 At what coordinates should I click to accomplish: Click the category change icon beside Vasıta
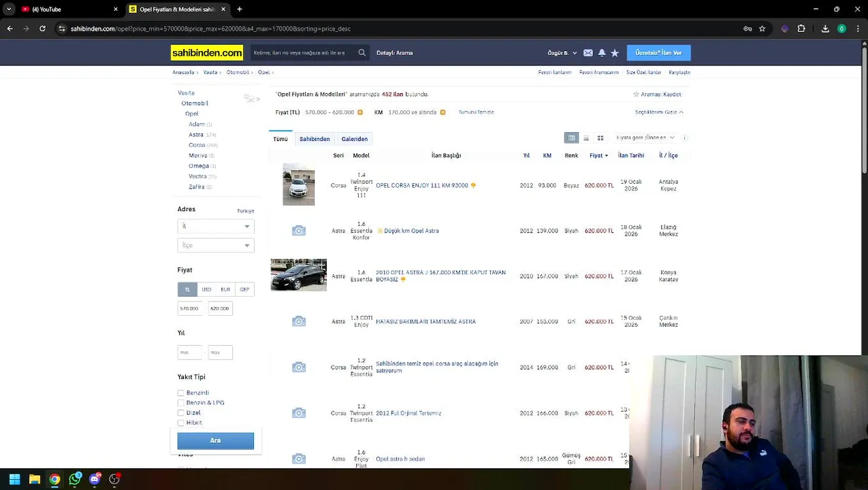point(252,99)
